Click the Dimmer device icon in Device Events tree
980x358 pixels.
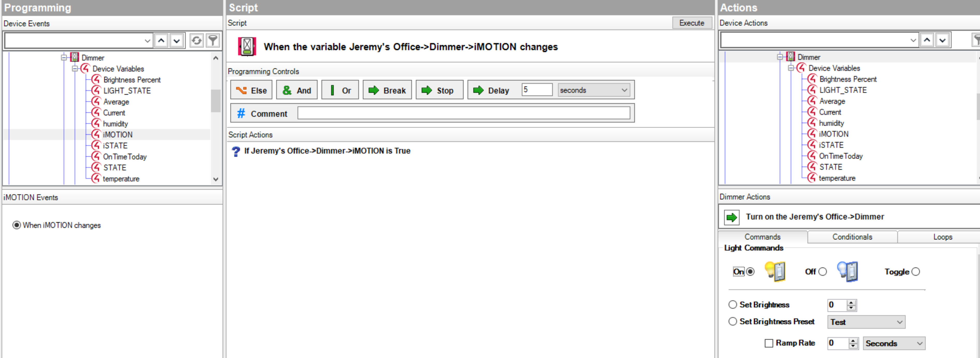[x=75, y=57]
